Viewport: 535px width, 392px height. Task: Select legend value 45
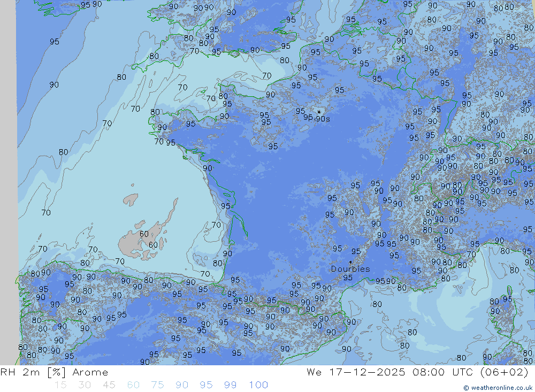(109, 385)
